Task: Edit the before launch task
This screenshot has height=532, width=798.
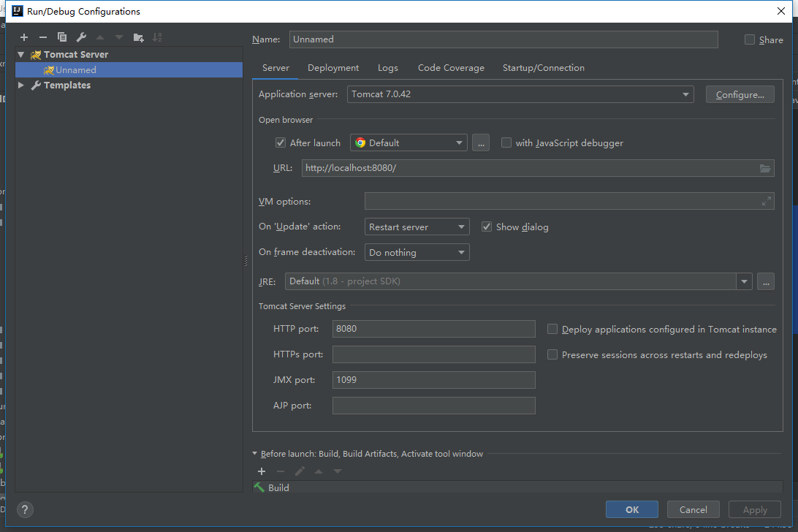Action: 300,471
